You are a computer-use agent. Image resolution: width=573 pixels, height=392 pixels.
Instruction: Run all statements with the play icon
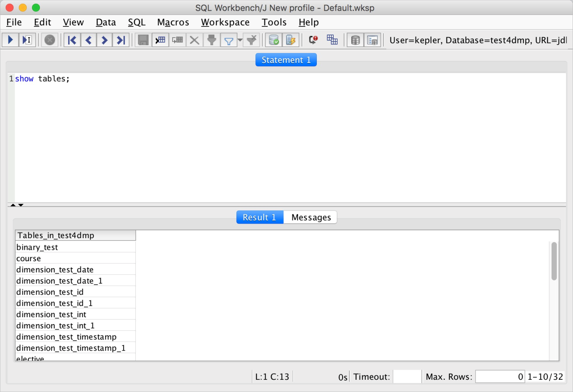coord(10,40)
